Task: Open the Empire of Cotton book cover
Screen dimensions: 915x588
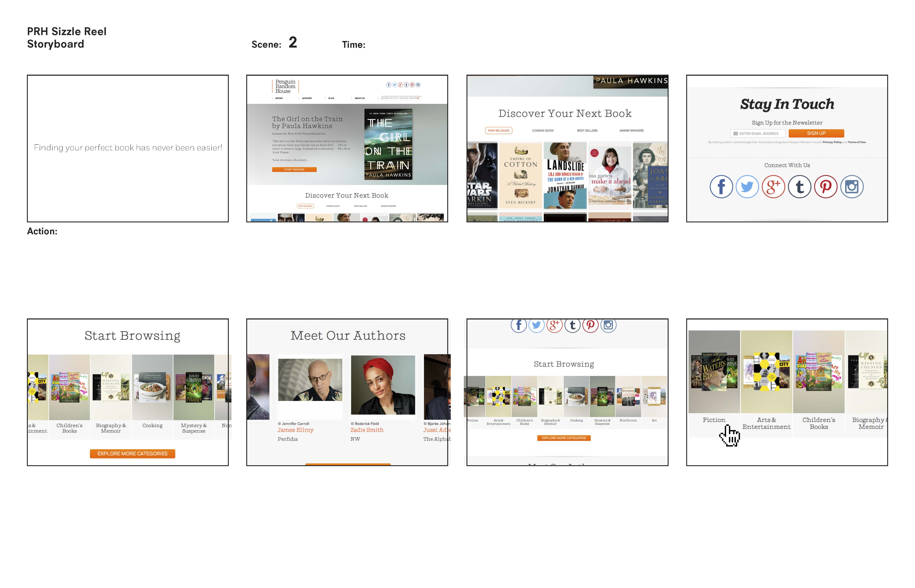Action: pyautogui.click(x=521, y=175)
